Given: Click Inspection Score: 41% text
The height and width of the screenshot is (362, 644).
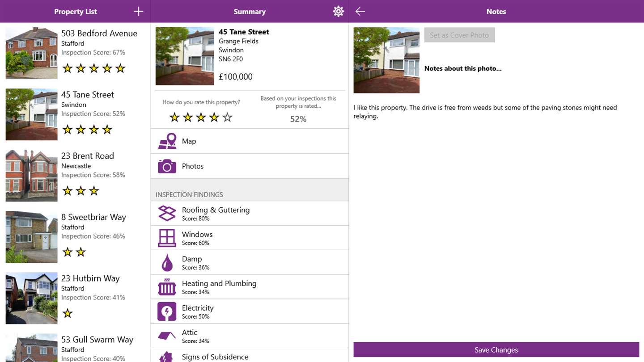Looking at the screenshot, I should click(x=93, y=297).
